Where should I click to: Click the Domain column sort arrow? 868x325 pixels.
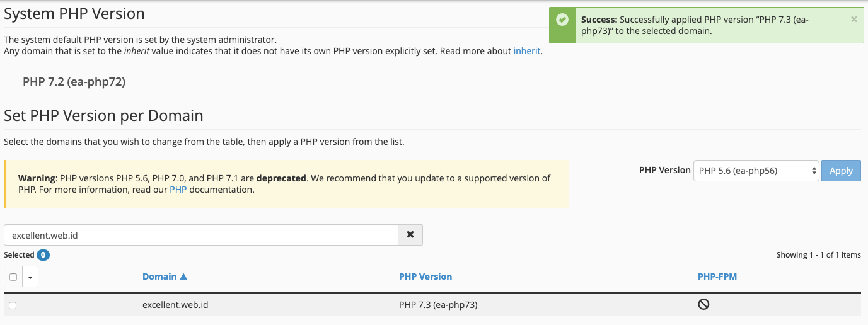click(x=183, y=277)
